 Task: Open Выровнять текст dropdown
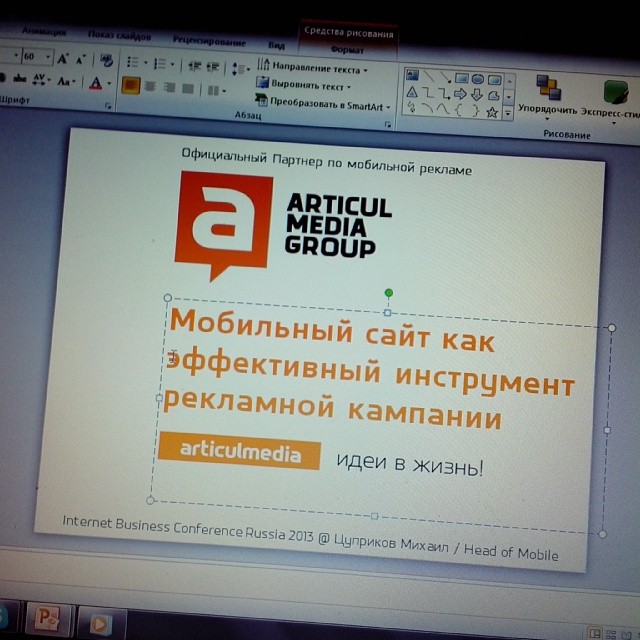303,85
